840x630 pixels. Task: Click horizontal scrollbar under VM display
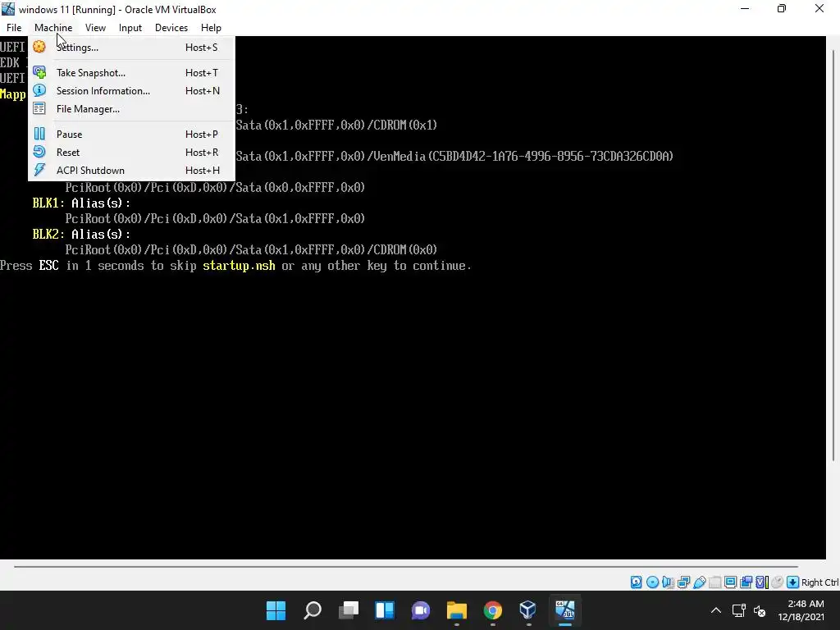405,566
